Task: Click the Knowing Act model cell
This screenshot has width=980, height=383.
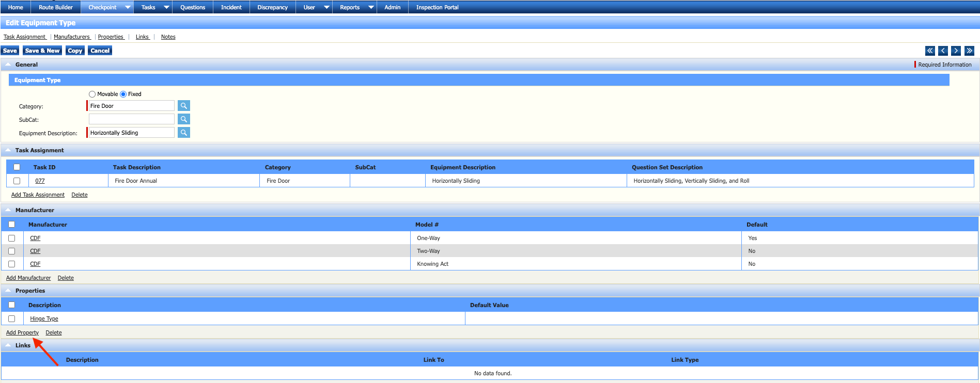Action: (x=576, y=264)
